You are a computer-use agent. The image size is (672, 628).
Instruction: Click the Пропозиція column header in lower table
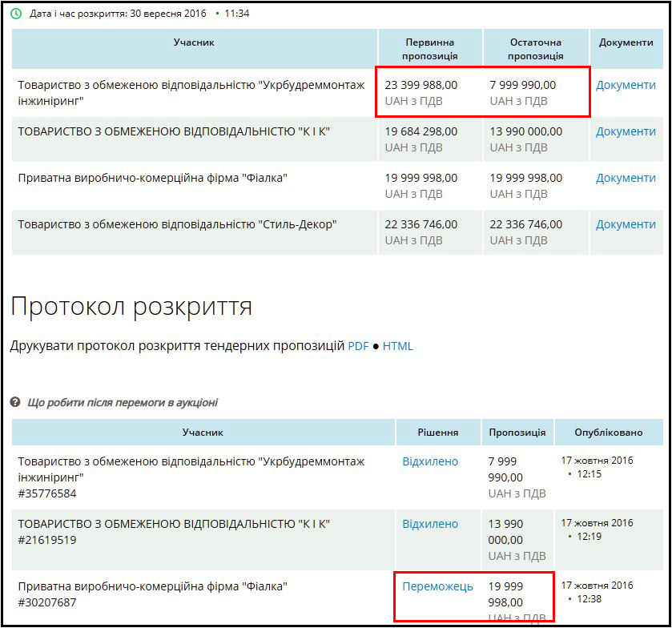coord(517,432)
